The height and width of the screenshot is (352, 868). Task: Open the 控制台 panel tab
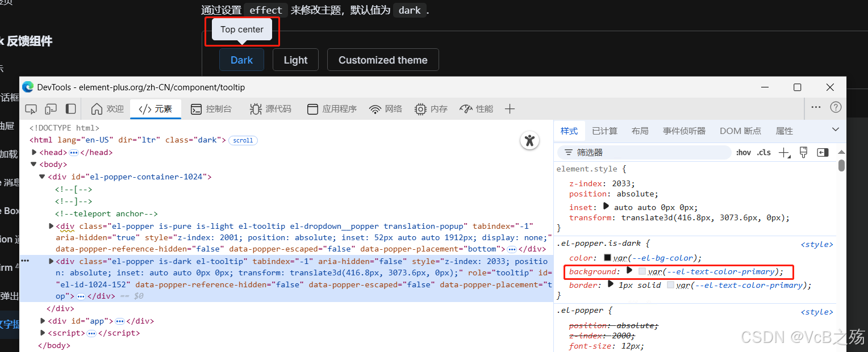(212, 108)
